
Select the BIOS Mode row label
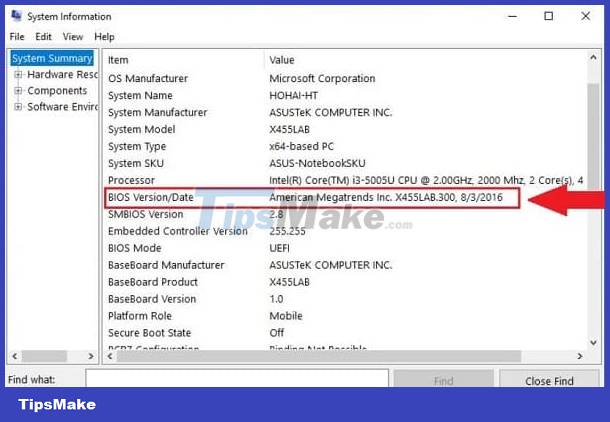[x=135, y=248]
